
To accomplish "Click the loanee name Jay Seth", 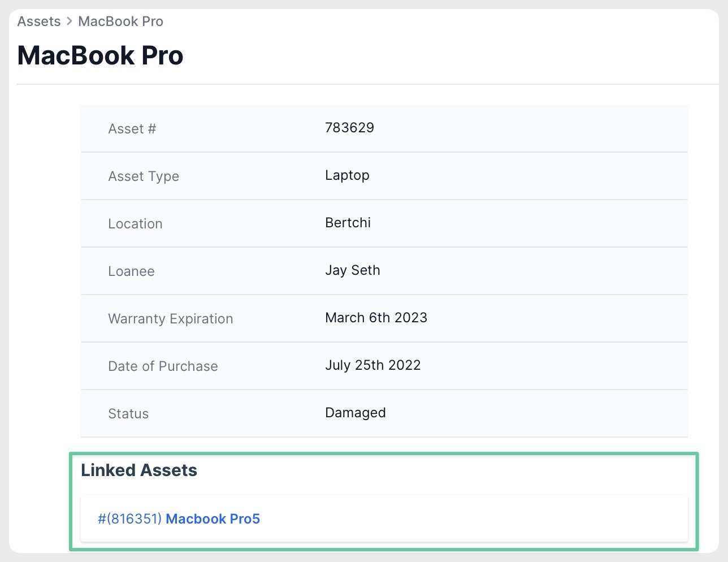I will [x=352, y=270].
